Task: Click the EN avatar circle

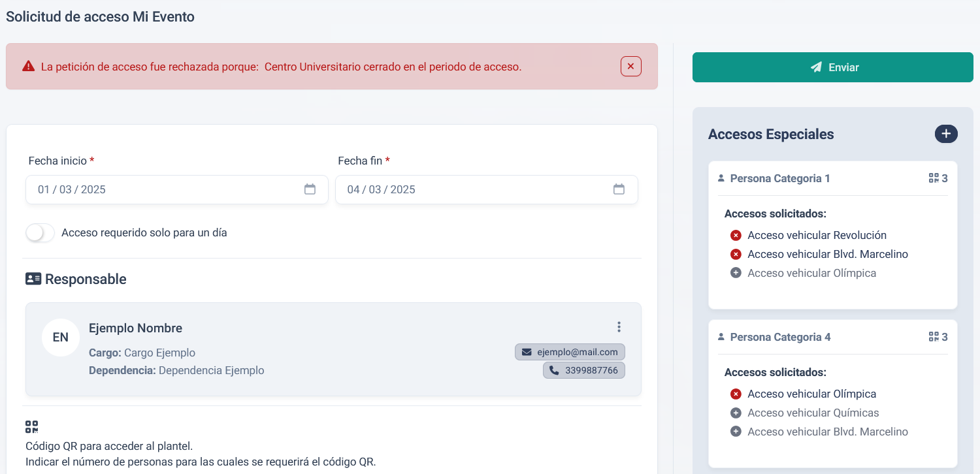Action: 60,337
